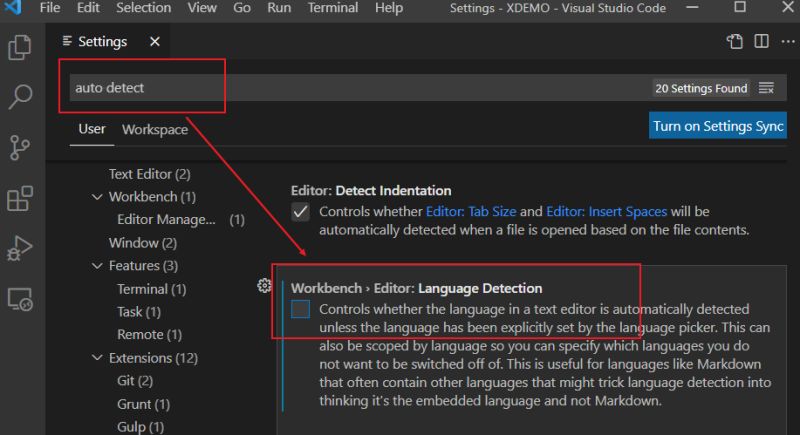800x435 pixels.
Task: Select Git (2) category
Action: point(135,381)
